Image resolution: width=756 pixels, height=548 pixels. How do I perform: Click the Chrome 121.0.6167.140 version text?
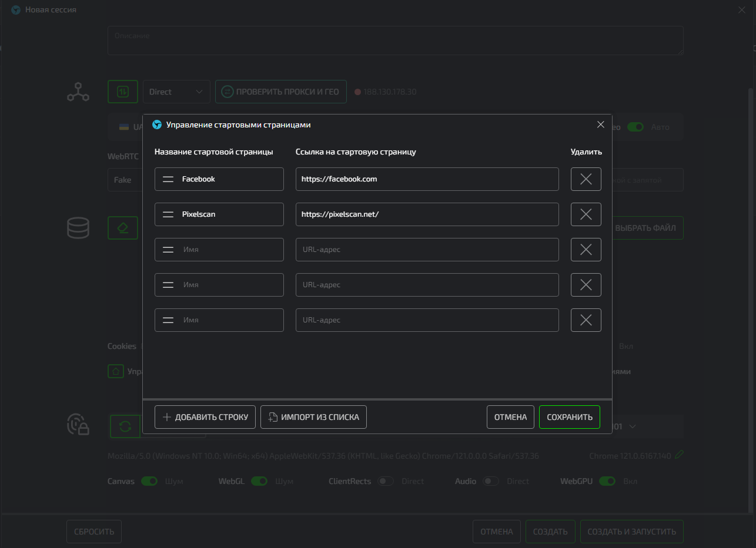pyautogui.click(x=630, y=456)
